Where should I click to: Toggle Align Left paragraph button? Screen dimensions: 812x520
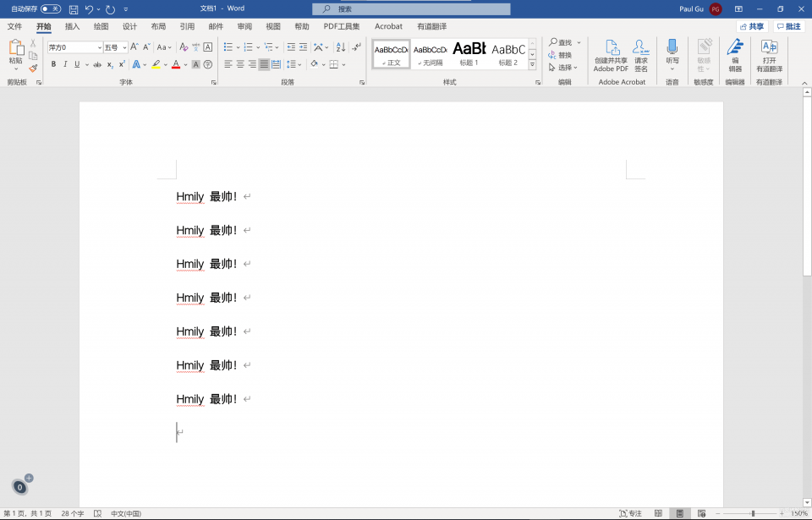pos(228,64)
